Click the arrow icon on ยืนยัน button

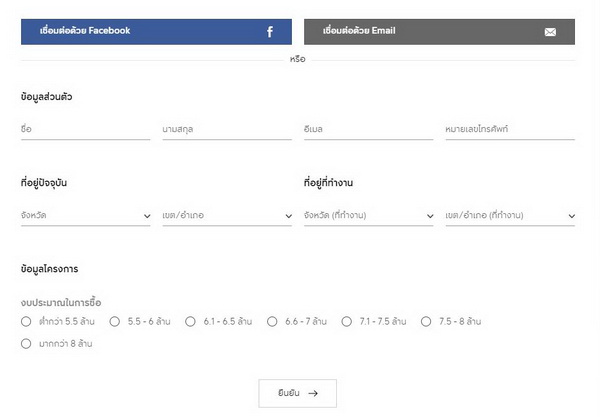tap(313, 393)
